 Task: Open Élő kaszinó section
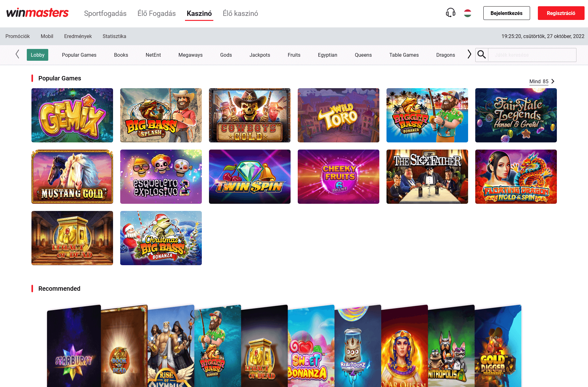click(240, 13)
